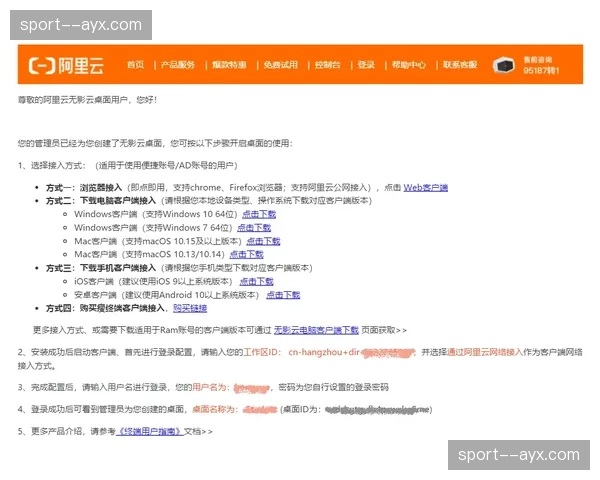This screenshot has width=600, height=480.
Task: Open the 首页 menu item
Action: click(135, 65)
